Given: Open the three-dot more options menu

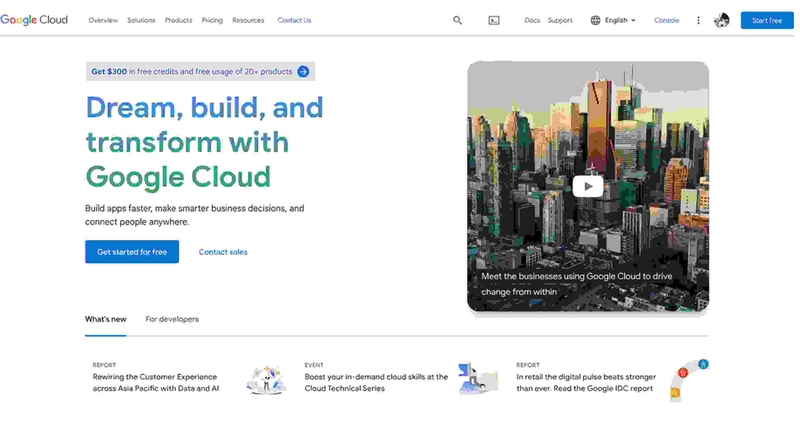Looking at the screenshot, I should pyautogui.click(x=698, y=20).
